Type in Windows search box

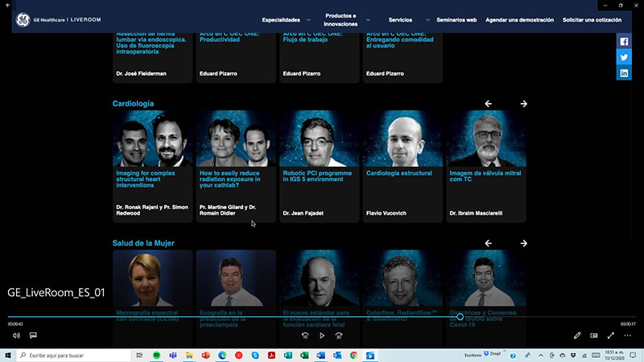tap(74, 356)
